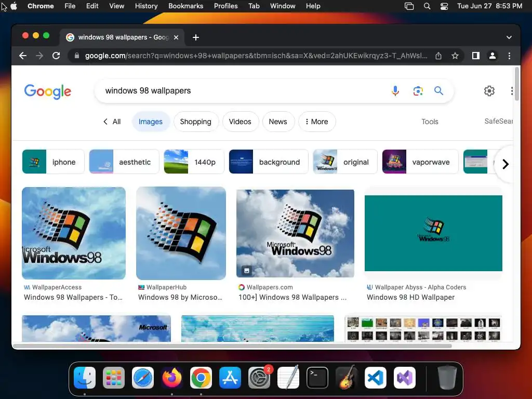This screenshot has width=532, height=399.
Task: Open Google Lens image search
Action: click(x=418, y=91)
